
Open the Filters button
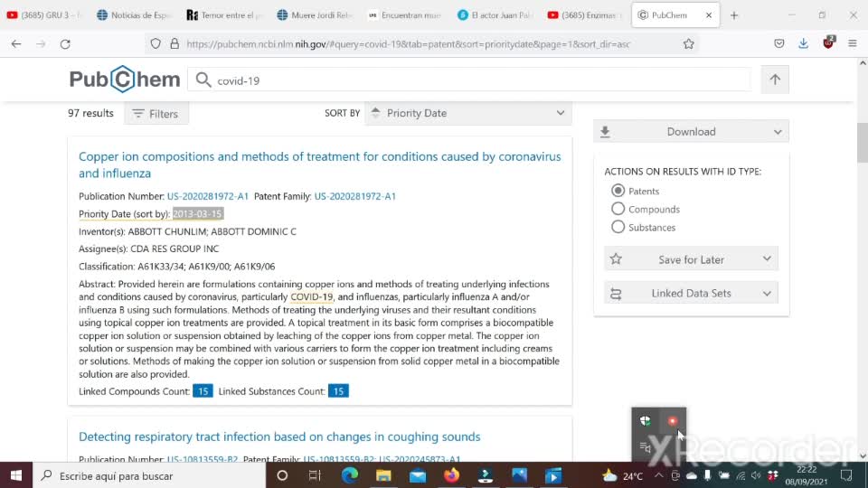click(x=156, y=114)
